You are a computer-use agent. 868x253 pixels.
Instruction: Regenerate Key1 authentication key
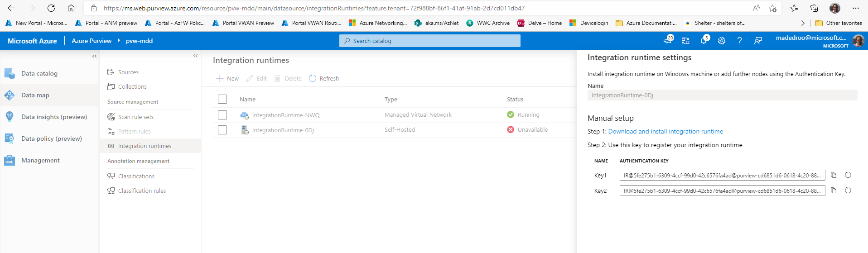[x=848, y=175]
